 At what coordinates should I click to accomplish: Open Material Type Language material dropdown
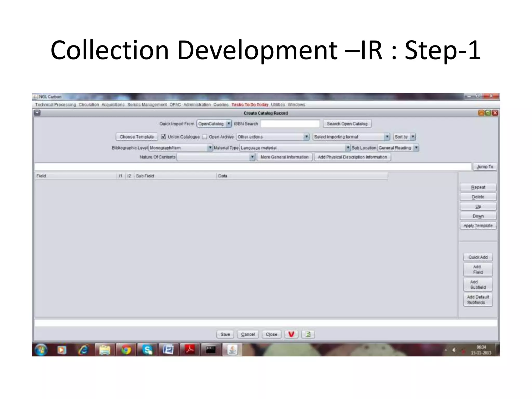[x=295, y=148]
